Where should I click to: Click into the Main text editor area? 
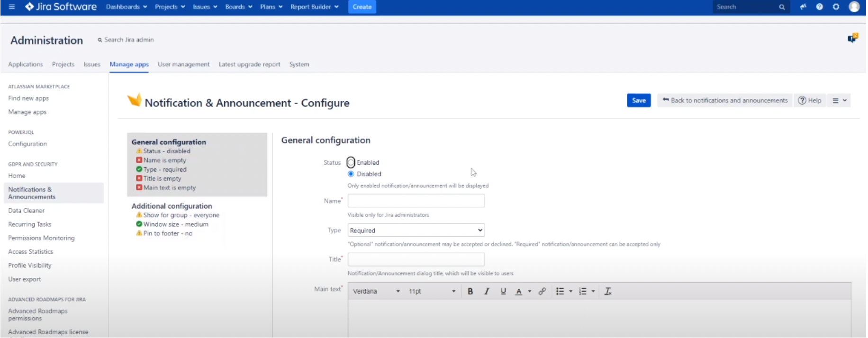599,318
